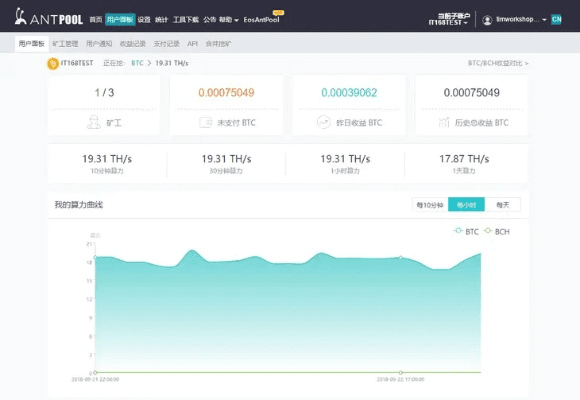
Task: Click the AntPool logo
Action: [48, 17]
